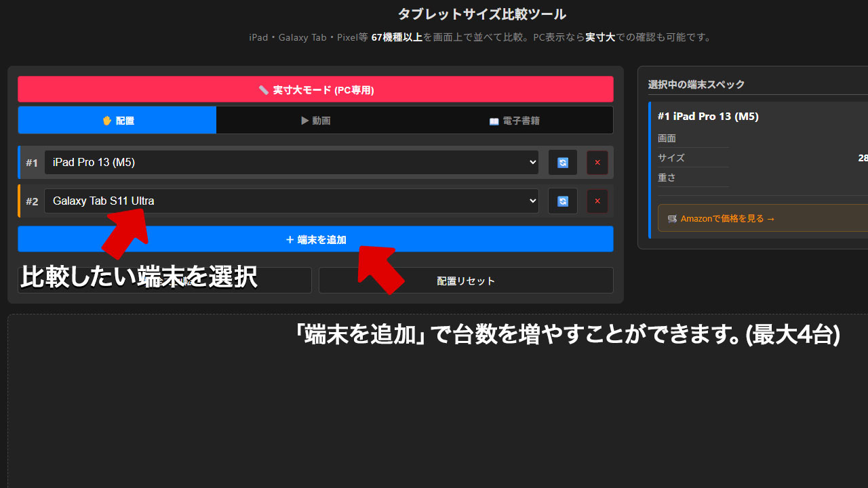The width and height of the screenshot is (868, 488).
Task: Click the #1 iPad Pro 13 (M5) spec card
Action: [708, 116]
